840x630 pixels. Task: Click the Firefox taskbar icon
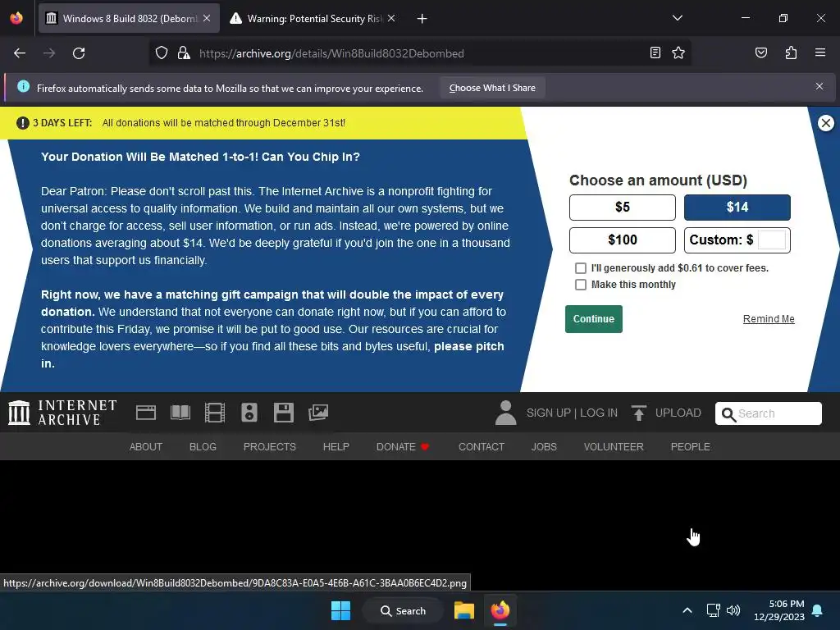(500, 610)
